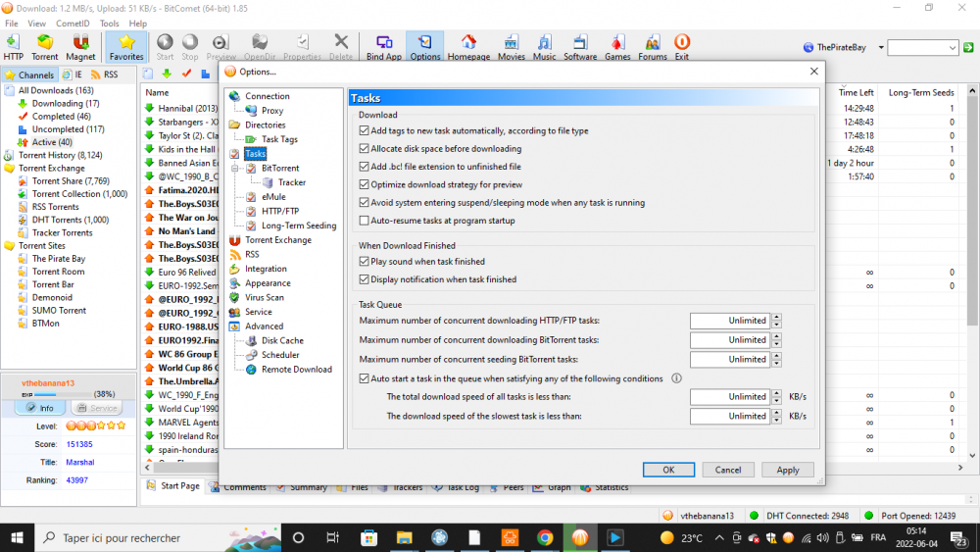Click slowest task speed spinner arrows
The width and height of the screenshot is (980, 552).
pos(776,417)
